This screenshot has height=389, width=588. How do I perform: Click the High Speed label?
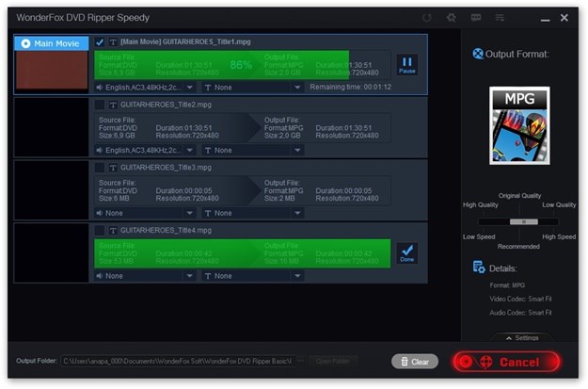point(559,237)
